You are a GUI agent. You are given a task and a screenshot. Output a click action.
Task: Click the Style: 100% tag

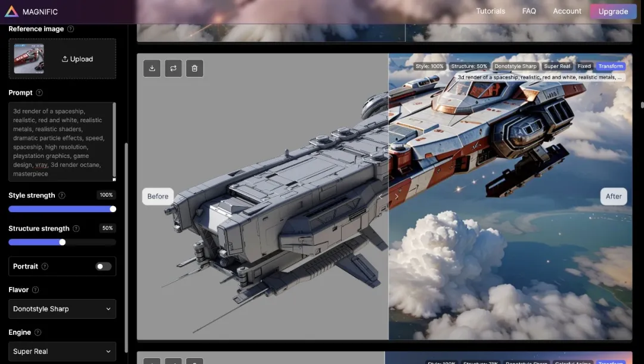pyautogui.click(x=429, y=66)
